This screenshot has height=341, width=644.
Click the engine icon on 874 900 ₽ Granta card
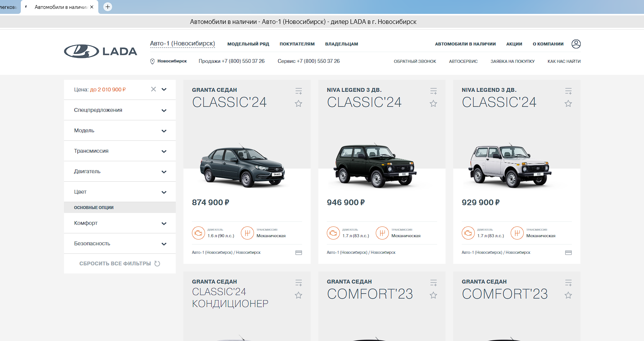pyautogui.click(x=198, y=233)
